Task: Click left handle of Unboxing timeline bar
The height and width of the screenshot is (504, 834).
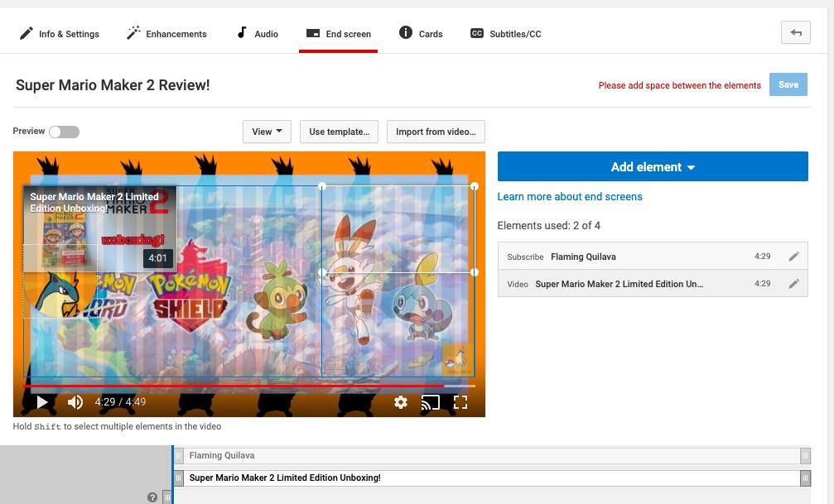Action: pos(179,478)
